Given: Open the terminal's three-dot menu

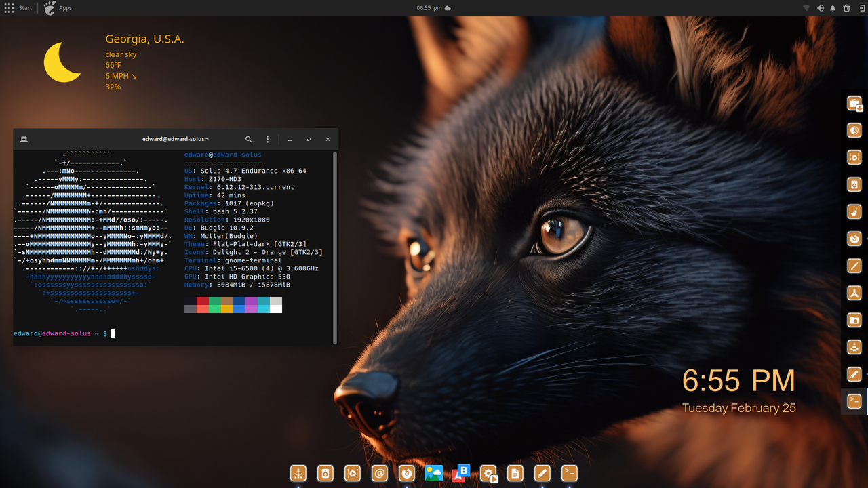Looking at the screenshot, I should (267, 139).
